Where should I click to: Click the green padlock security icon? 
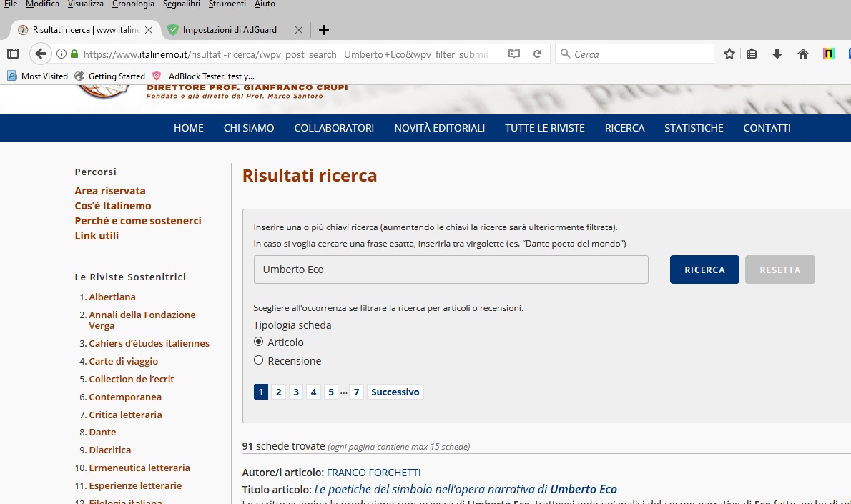(74, 54)
